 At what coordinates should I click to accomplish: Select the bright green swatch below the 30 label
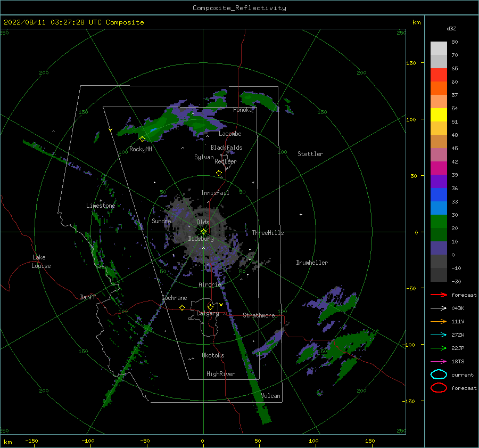click(439, 222)
